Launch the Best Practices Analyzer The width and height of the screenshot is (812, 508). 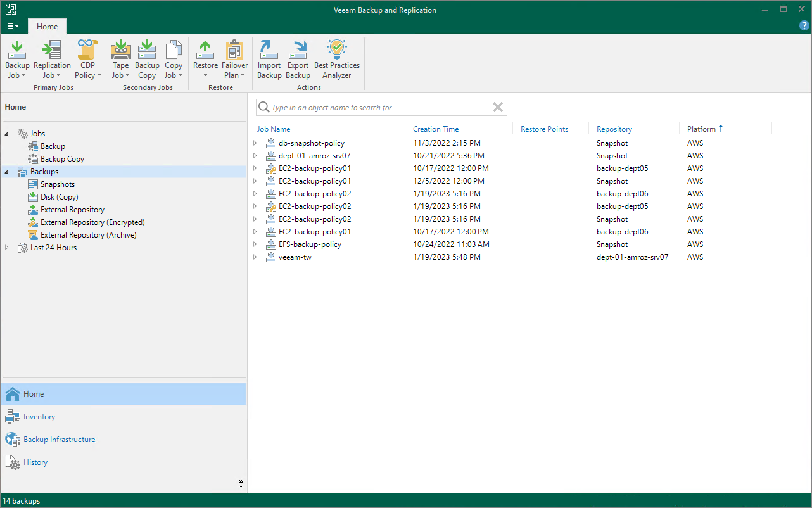point(337,60)
